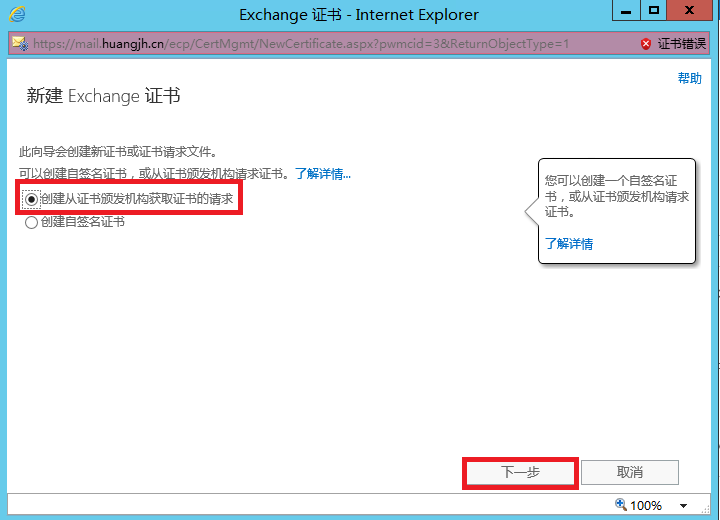Click the Internet Explorer logo icon
Viewport: 720px width, 520px height.
pos(17,14)
